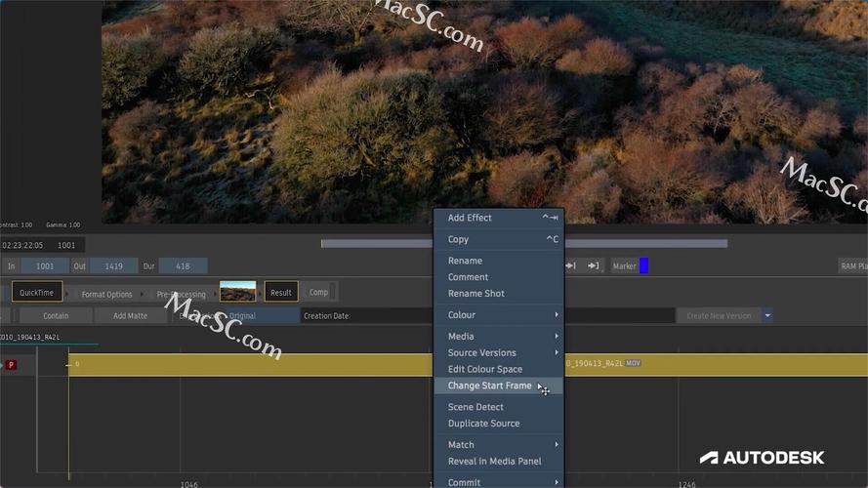Image resolution: width=868 pixels, height=488 pixels.
Task: Click the Out point value 1419
Action: tap(113, 266)
